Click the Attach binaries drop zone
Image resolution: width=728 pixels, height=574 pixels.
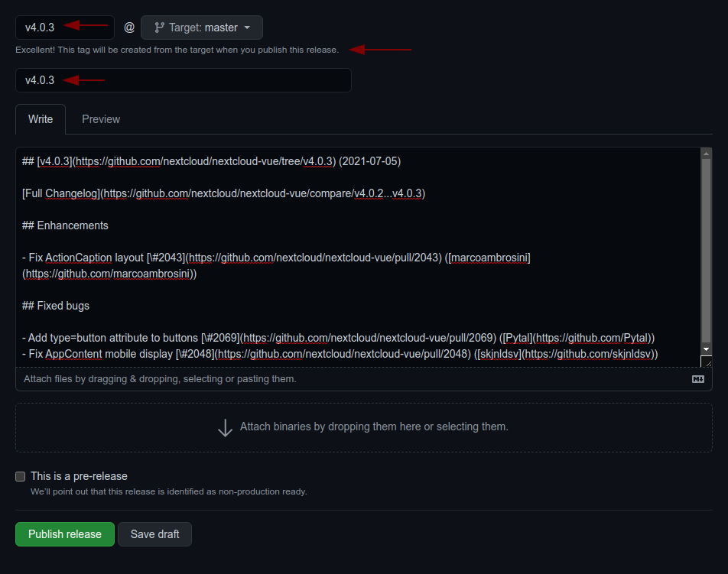(x=363, y=427)
